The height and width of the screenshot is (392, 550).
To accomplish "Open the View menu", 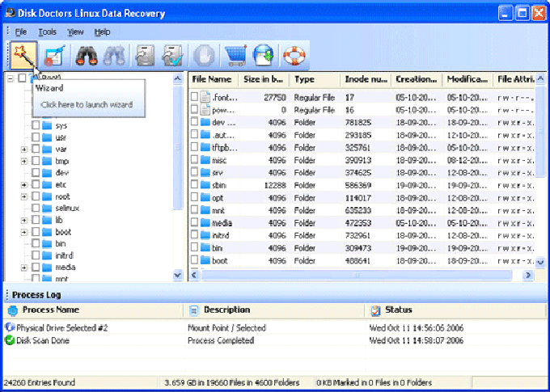I will click(75, 32).
